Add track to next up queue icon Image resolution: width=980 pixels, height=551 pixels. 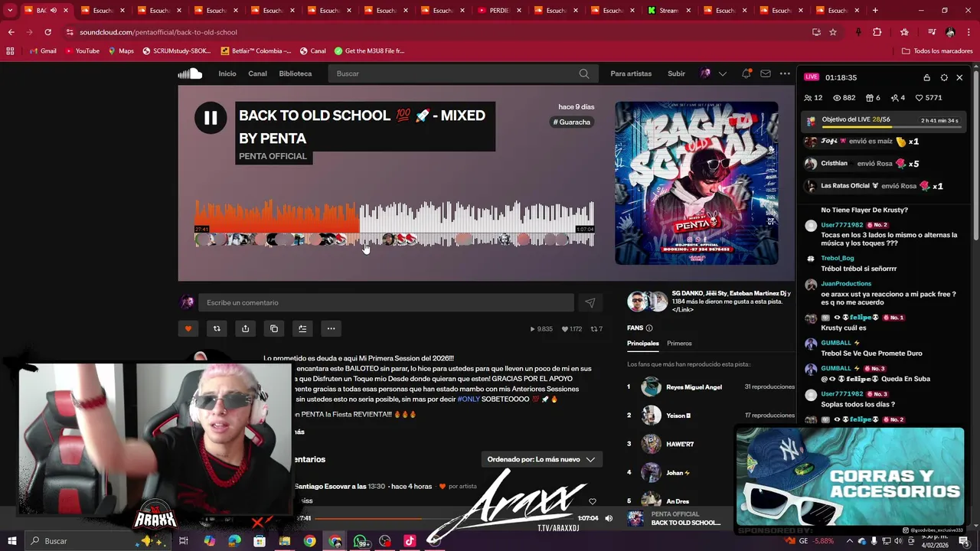[x=302, y=328]
